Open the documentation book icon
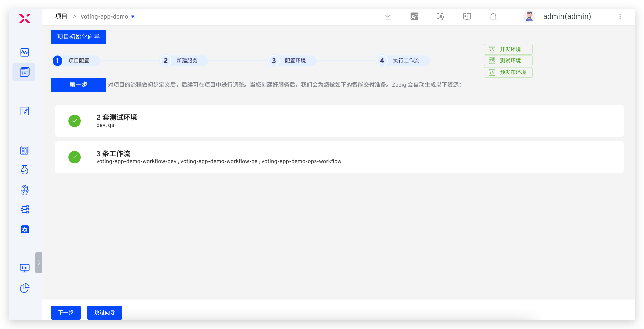This screenshot has width=644, height=329. point(467,16)
